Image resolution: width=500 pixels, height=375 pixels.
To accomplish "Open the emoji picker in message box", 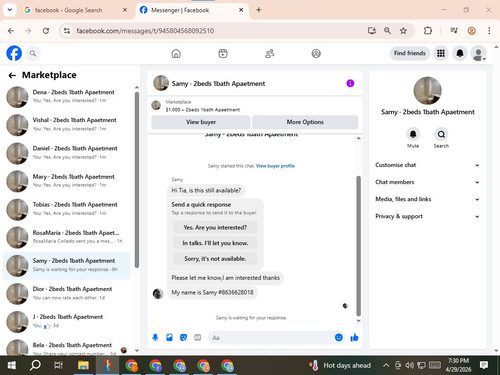I will point(339,337).
